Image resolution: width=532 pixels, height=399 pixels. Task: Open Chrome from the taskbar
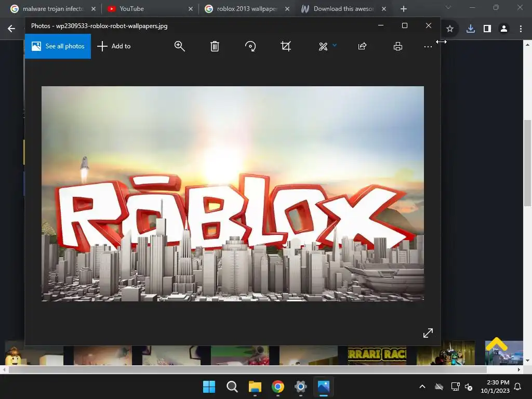point(278,387)
